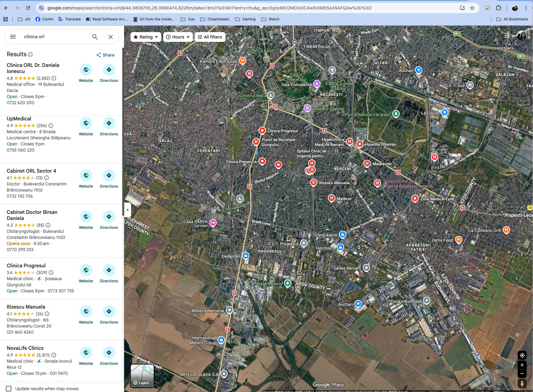Zoom out on the map
The width and height of the screenshot is (533, 392).
(x=522, y=373)
